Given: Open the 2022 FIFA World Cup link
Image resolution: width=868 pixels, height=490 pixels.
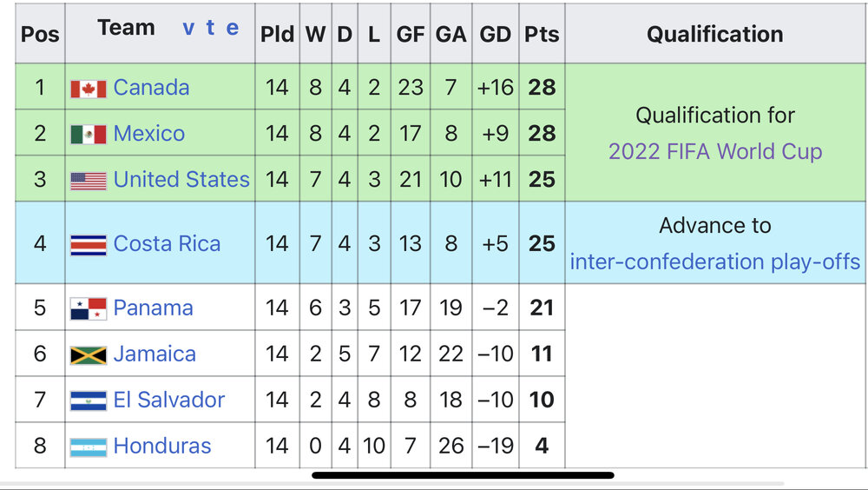Looking at the screenshot, I should pos(715,151).
